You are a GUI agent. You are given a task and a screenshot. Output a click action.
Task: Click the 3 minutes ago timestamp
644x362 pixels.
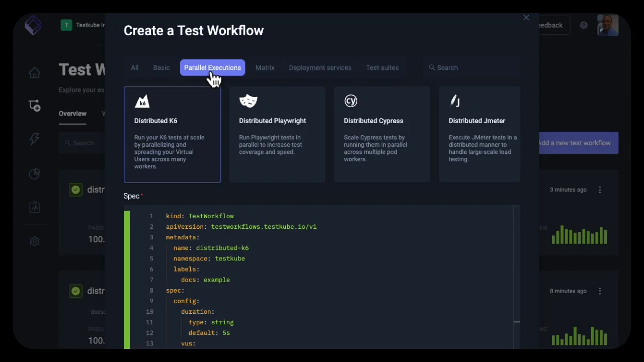568,190
